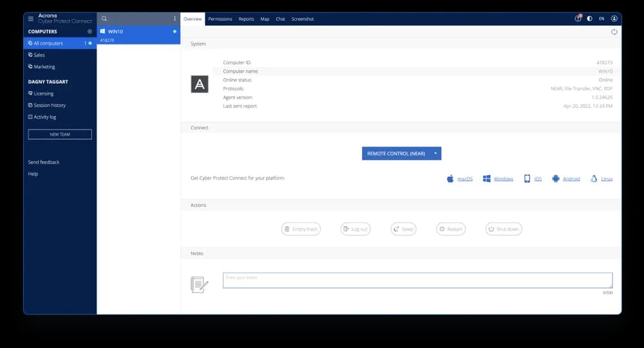Open the EN language selector
The width and height of the screenshot is (644, 348).
601,19
